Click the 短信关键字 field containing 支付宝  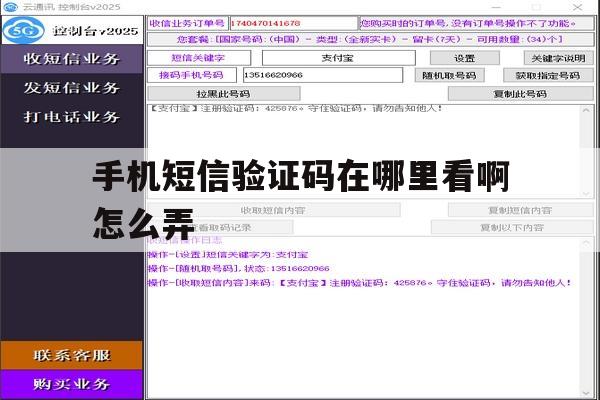[339, 58]
